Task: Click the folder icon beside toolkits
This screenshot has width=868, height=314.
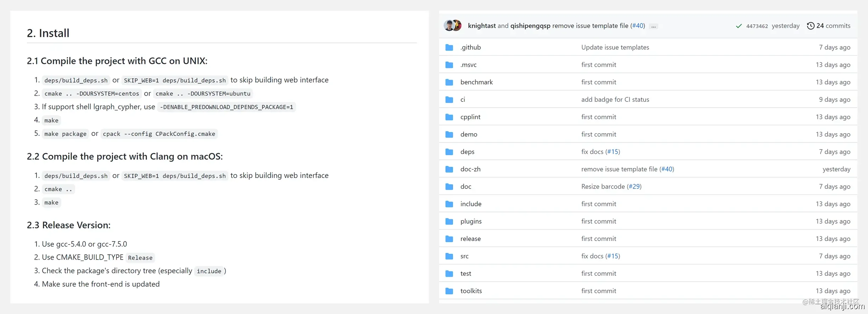Action: [449, 291]
